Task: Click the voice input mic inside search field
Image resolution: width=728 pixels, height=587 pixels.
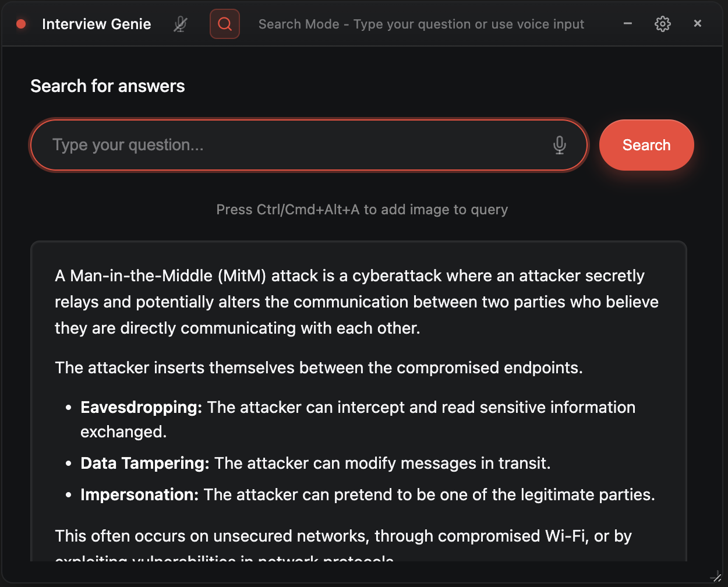Action: (559, 145)
